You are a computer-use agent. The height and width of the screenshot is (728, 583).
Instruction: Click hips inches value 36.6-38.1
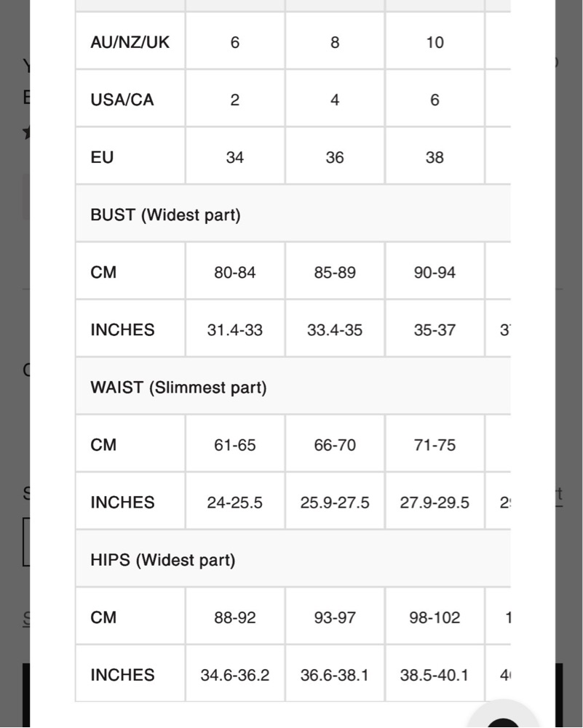coord(335,675)
